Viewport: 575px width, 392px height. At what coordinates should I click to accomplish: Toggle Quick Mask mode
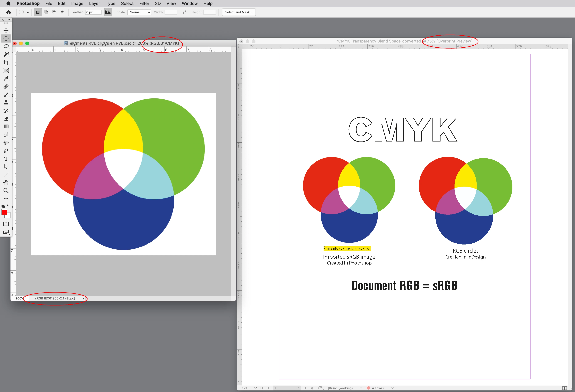point(6,224)
